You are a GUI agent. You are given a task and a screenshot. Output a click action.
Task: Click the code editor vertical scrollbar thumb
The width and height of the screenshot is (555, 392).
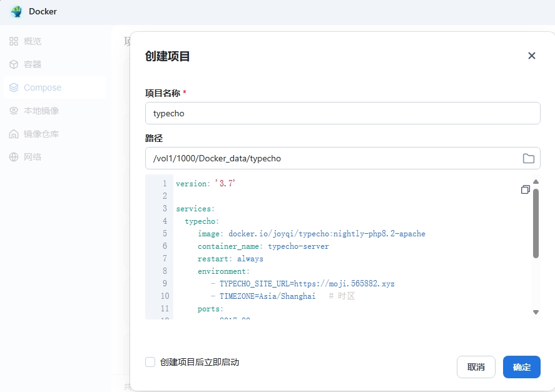click(536, 223)
